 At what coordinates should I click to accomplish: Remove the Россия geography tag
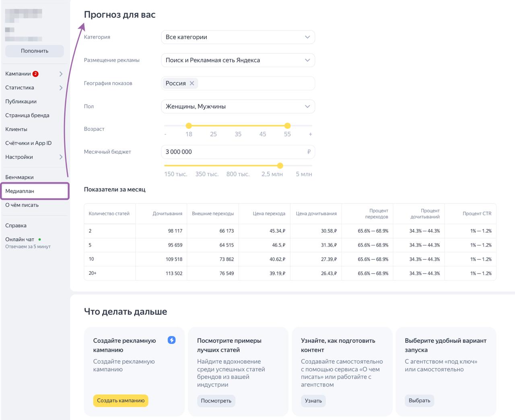[192, 83]
